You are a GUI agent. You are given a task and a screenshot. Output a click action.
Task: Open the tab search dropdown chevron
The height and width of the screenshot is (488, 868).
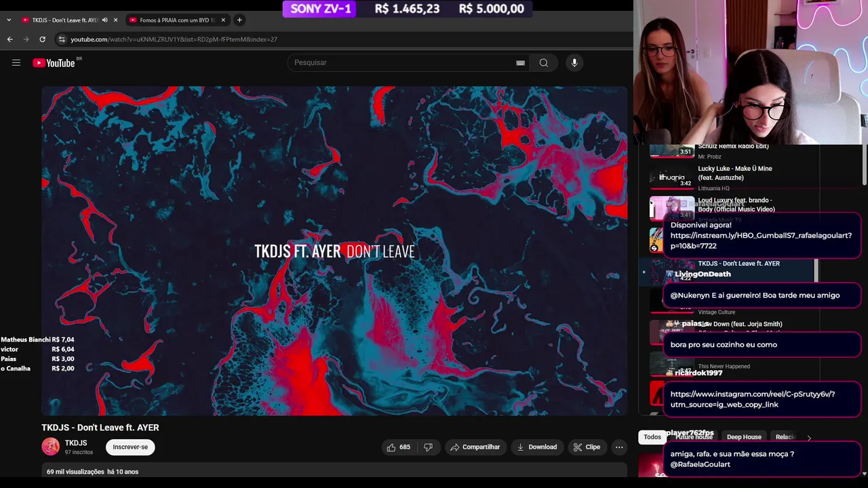9,20
